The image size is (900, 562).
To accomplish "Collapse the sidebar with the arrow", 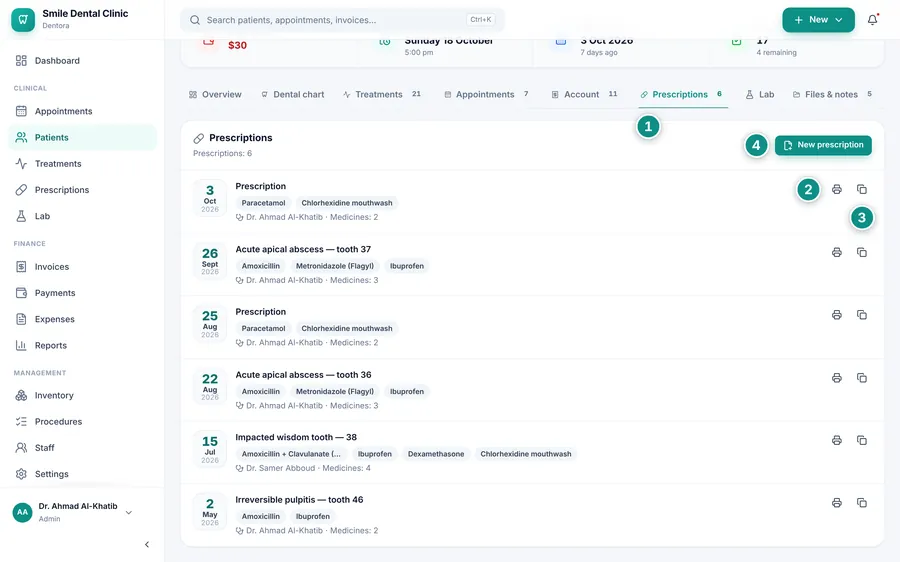I will tap(147, 544).
